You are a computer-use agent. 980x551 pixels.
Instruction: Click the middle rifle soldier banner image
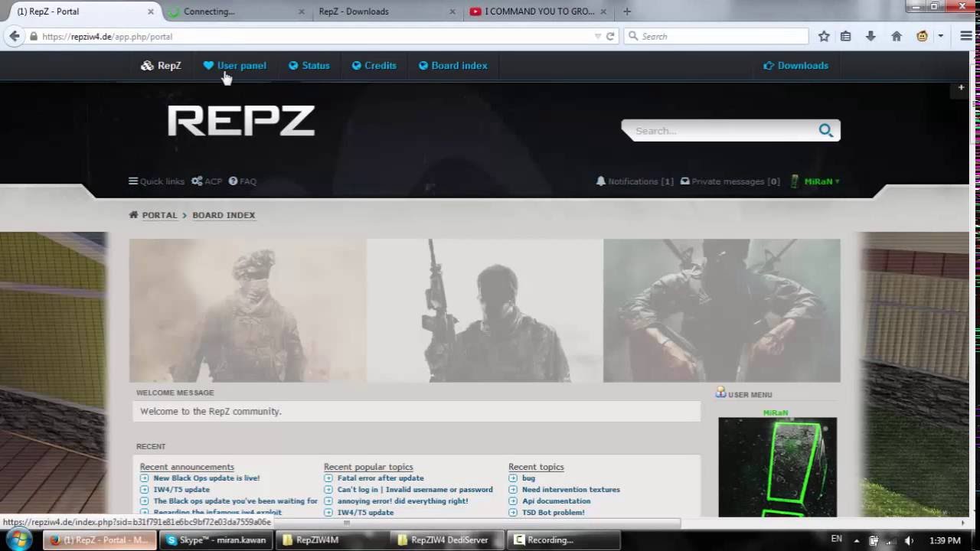(x=485, y=311)
